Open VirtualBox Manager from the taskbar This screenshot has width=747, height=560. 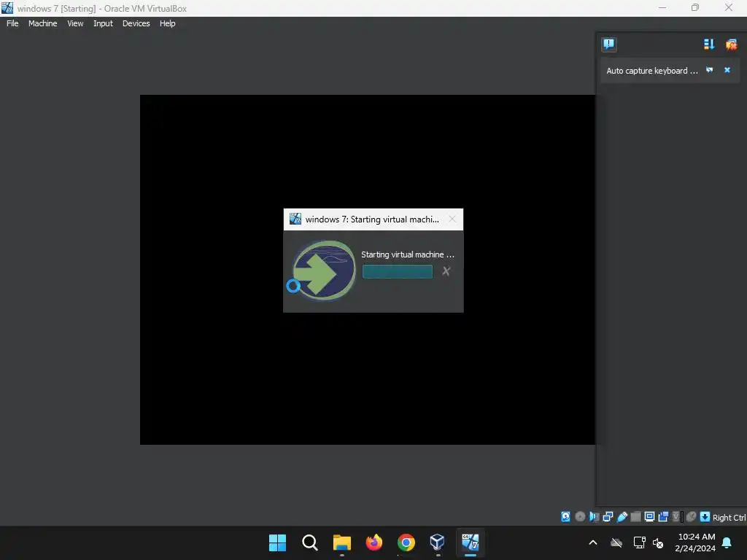[x=438, y=542]
